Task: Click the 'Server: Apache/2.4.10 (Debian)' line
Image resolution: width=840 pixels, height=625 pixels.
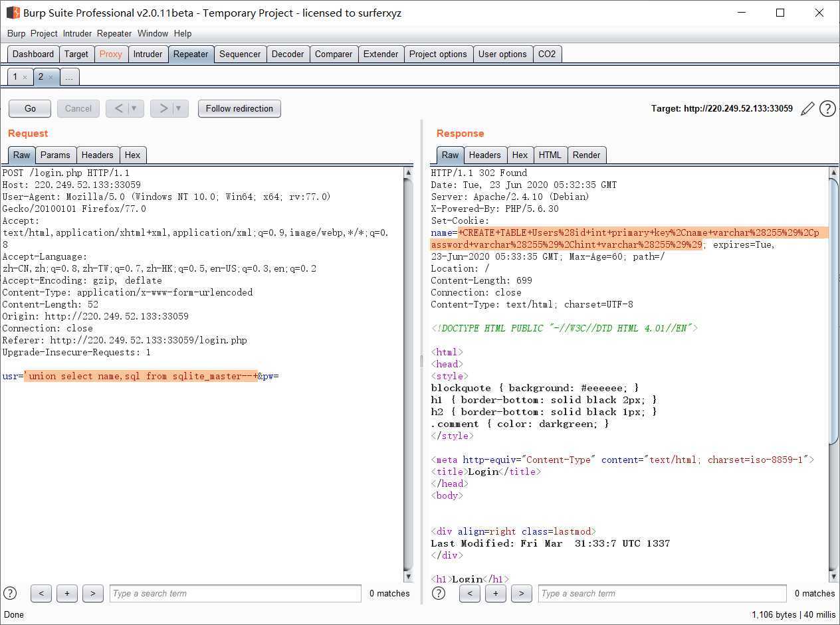Action: click(x=510, y=197)
